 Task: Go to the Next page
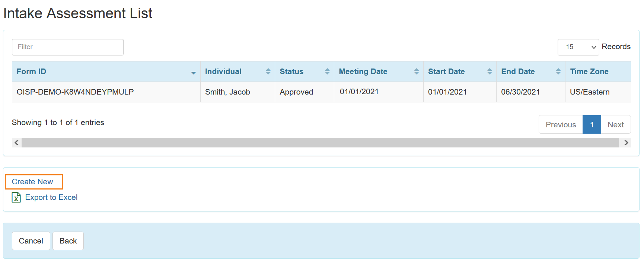pyautogui.click(x=615, y=125)
